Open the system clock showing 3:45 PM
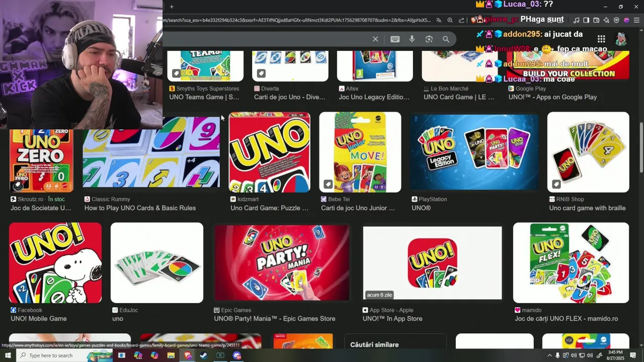Screen dimensions: 644x362 (615, 355)
